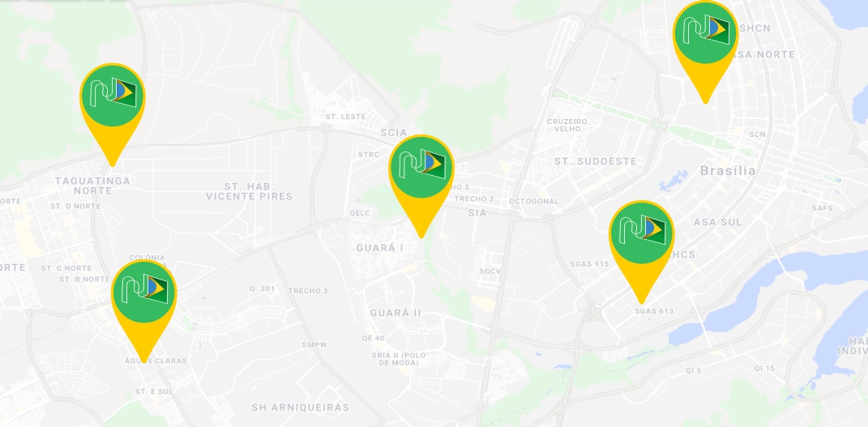
Task: Select the SH Arniqueiras map label
Action: 301,408
